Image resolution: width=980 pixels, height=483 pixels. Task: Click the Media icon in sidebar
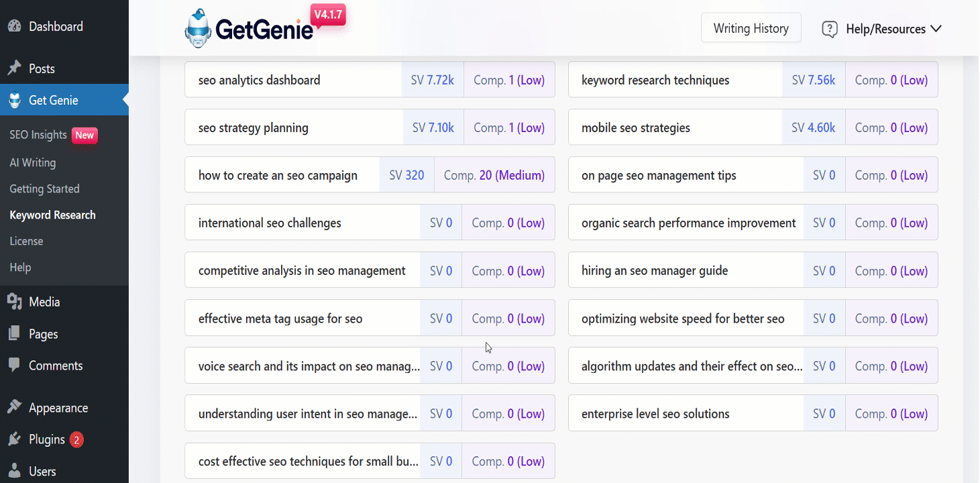14,302
